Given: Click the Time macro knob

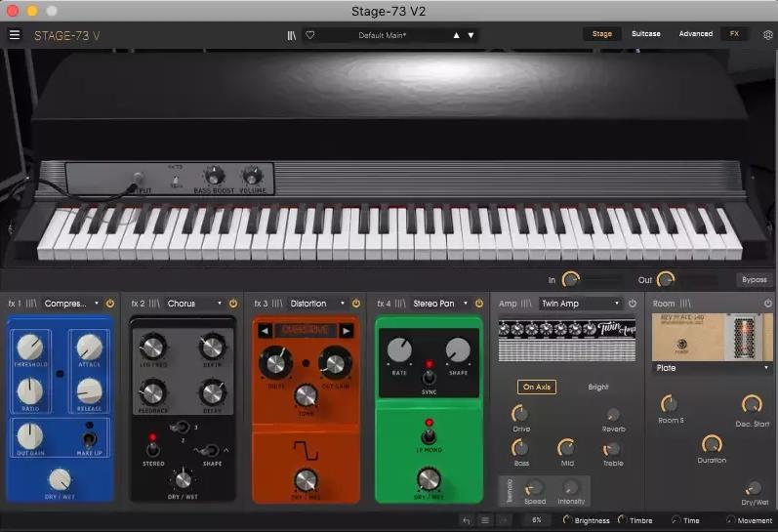Looking at the screenshot, I should [676, 520].
